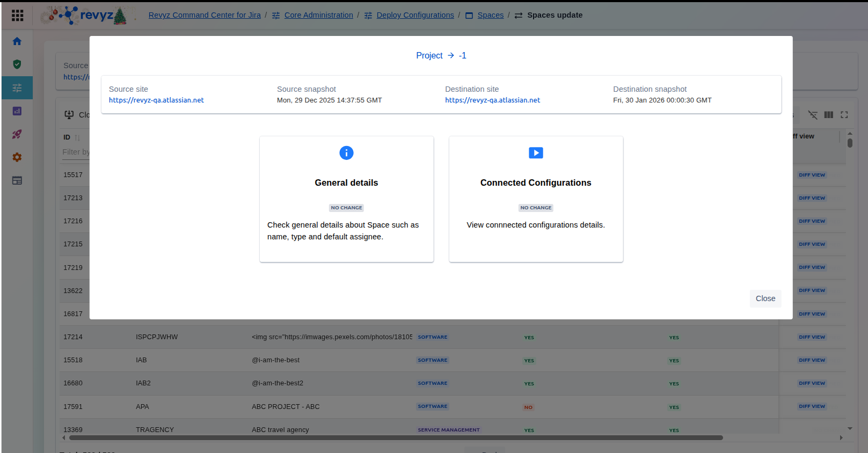Open the General details card
The height and width of the screenshot is (453, 868).
(346, 199)
